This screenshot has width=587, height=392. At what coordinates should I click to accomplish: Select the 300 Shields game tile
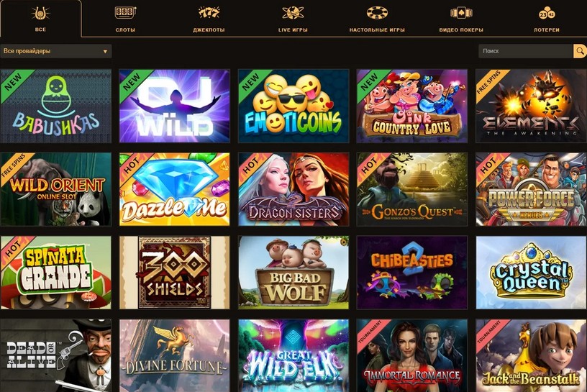click(175, 272)
